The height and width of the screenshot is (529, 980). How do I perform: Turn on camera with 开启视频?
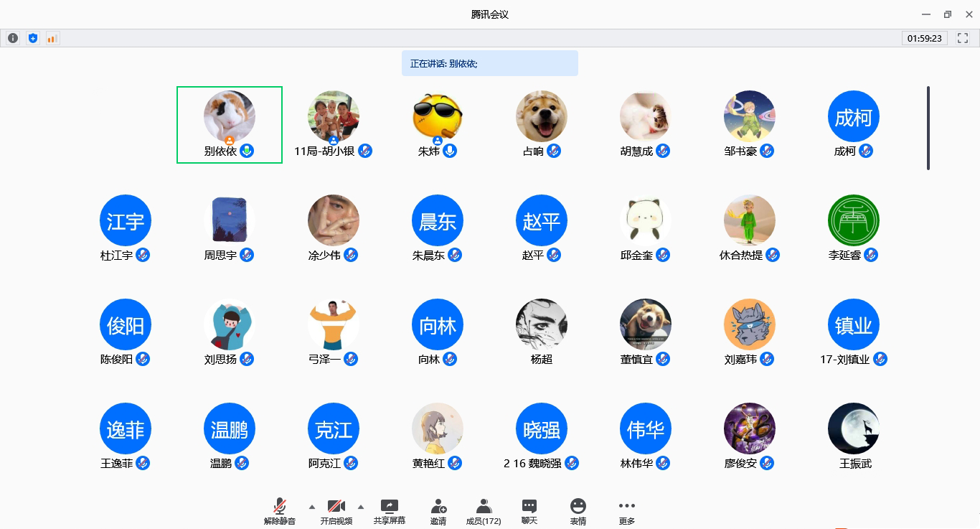336,511
